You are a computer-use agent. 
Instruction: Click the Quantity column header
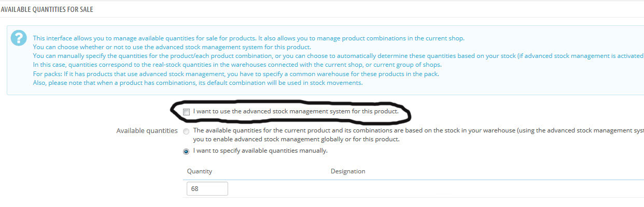coord(199,171)
